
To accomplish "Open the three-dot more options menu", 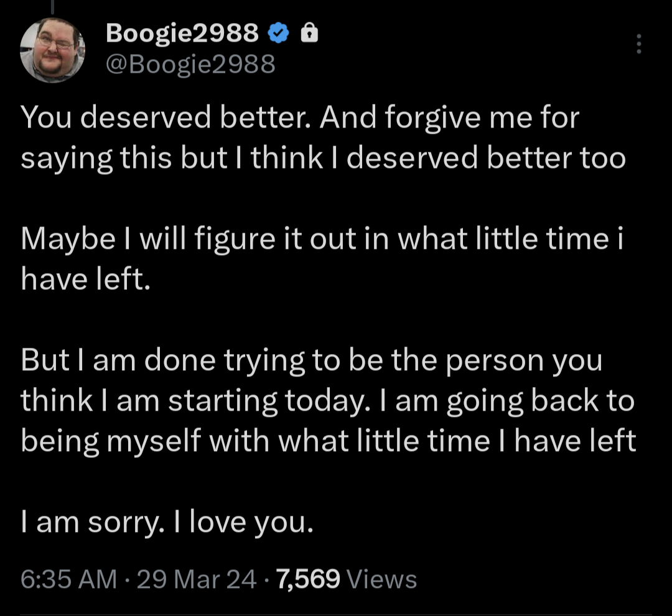I will pyautogui.click(x=638, y=44).
